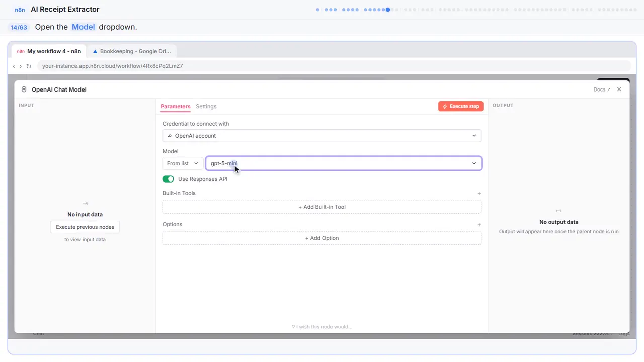
Task: Expand the OpenAI account credential dropdown
Action: point(322,136)
